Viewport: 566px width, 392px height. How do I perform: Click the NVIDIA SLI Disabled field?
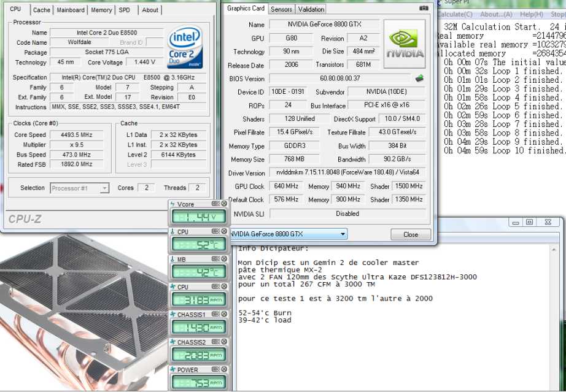coord(347,213)
